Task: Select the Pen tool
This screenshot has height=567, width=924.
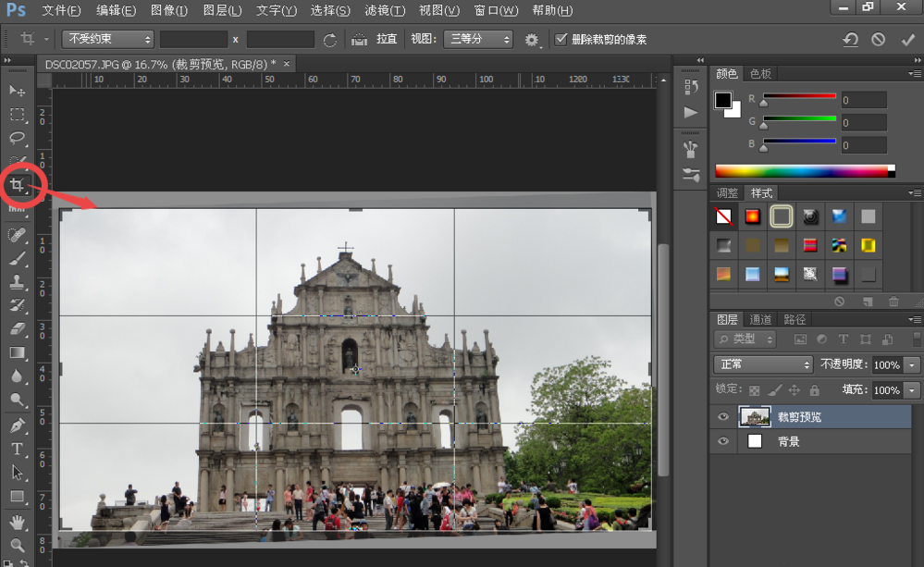Action: (x=17, y=425)
